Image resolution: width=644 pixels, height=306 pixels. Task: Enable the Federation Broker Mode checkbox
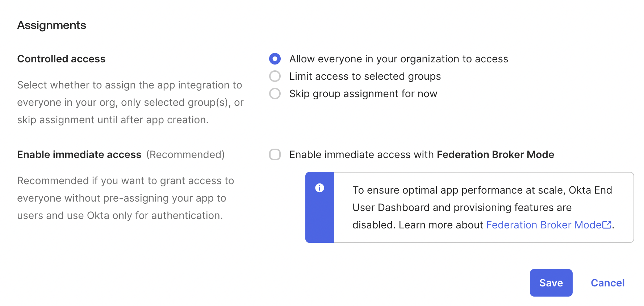point(275,154)
